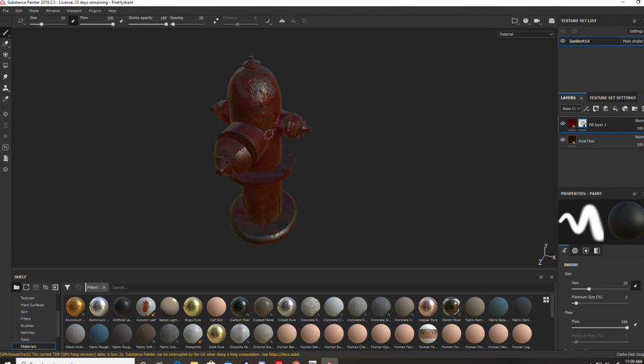Add a smart material layer

[625, 109]
